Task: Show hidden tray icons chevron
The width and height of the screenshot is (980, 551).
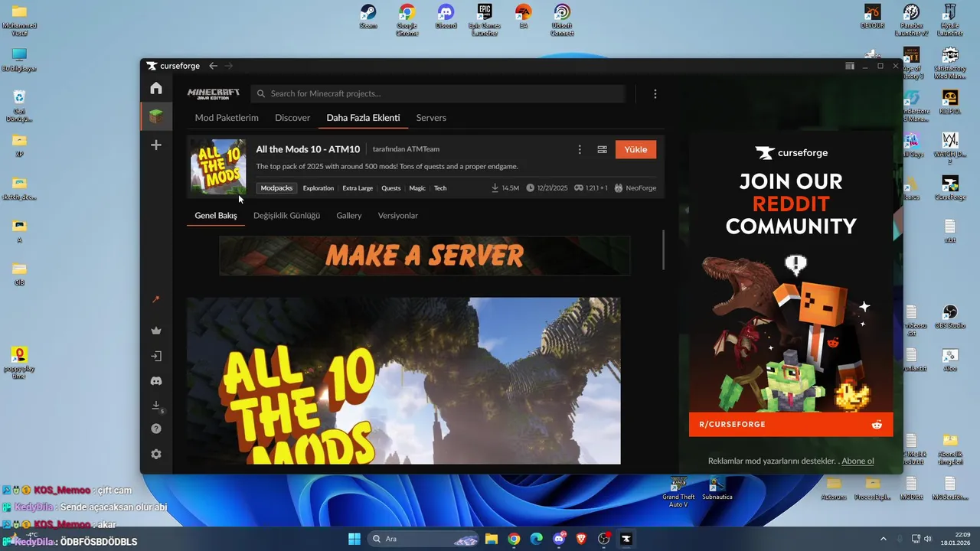Action: [883, 539]
